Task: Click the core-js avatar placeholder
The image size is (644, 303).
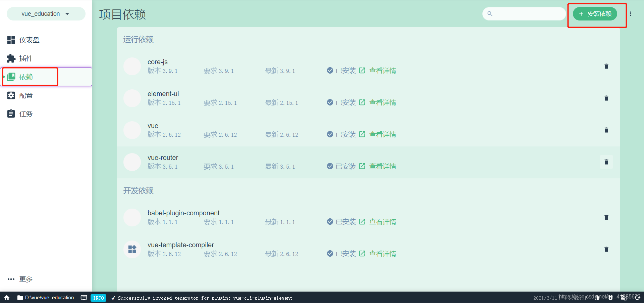Action: [132, 66]
